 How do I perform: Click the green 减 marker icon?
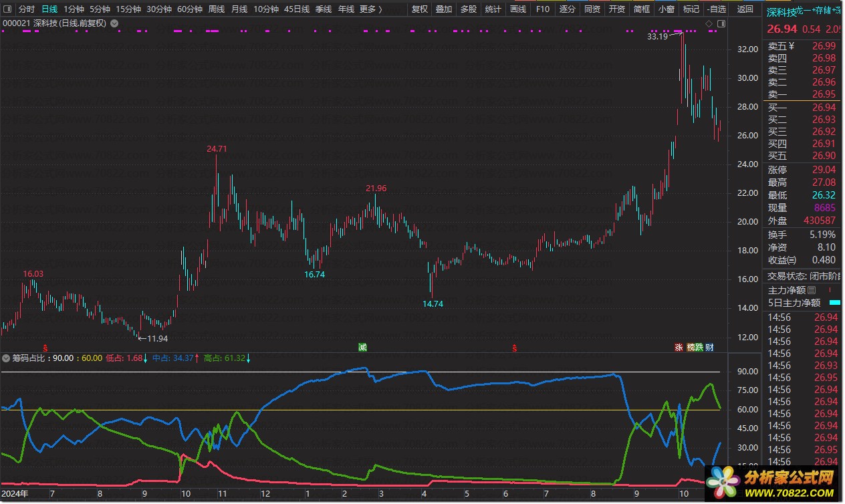(x=362, y=347)
